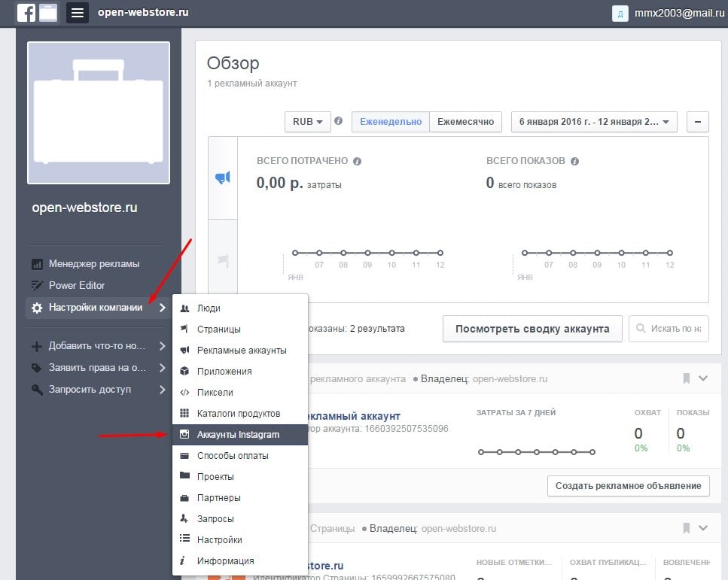Open the RUB currency dropdown
Screen dimensions: 728x580
pyautogui.click(x=307, y=122)
